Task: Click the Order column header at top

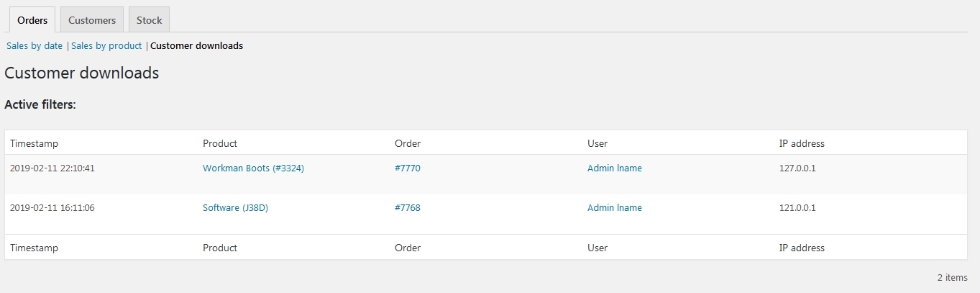Action: (408, 143)
